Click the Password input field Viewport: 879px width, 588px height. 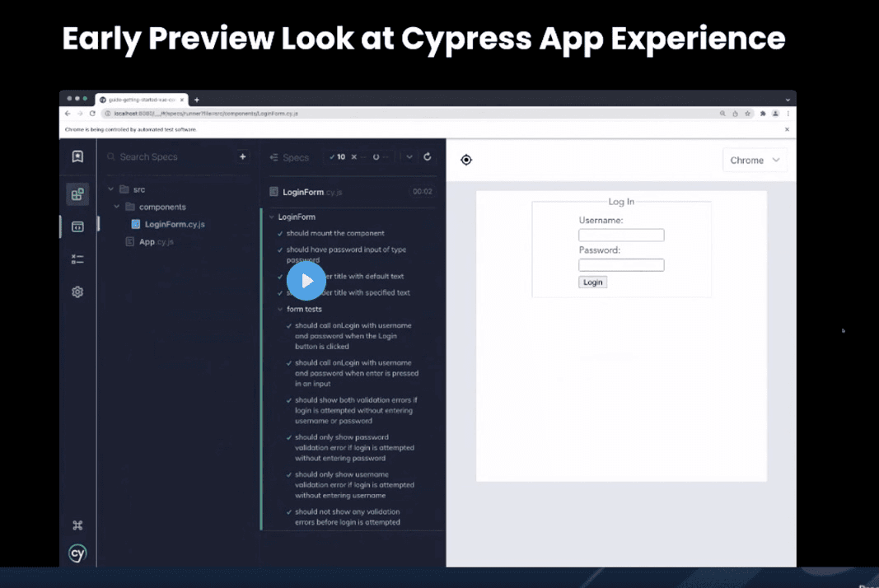621,265
